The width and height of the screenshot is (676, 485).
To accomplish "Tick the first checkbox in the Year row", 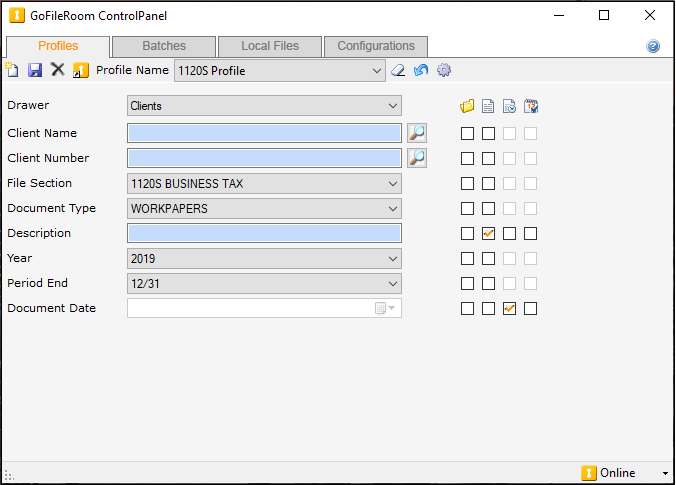I will point(467,258).
